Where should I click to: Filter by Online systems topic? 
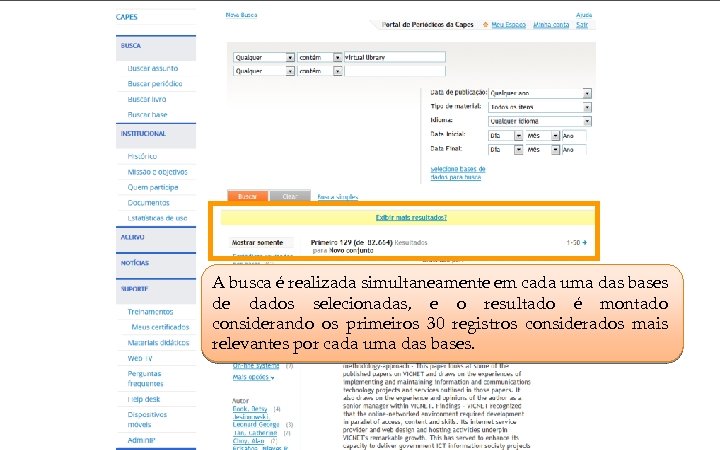(256, 366)
